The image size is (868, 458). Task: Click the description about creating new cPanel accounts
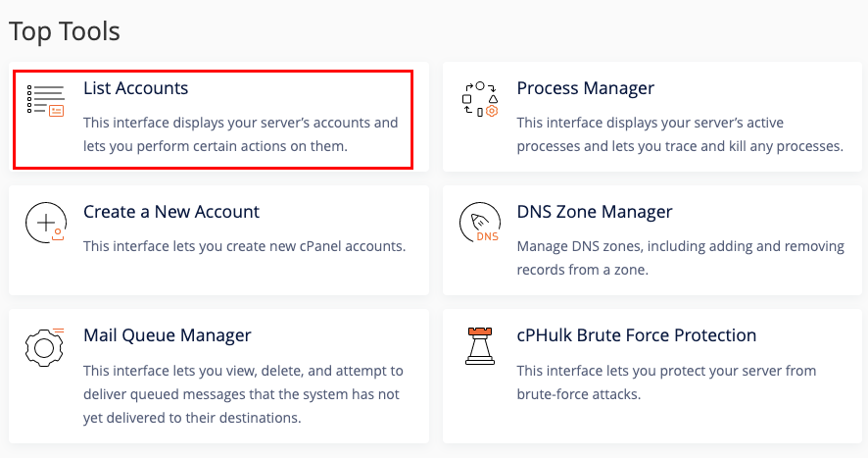[x=245, y=246]
